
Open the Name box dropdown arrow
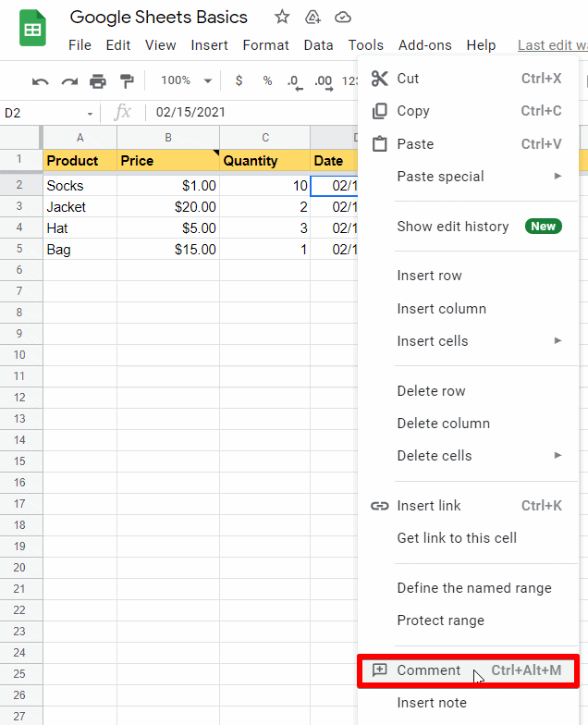pyautogui.click(x=90, y=113)
